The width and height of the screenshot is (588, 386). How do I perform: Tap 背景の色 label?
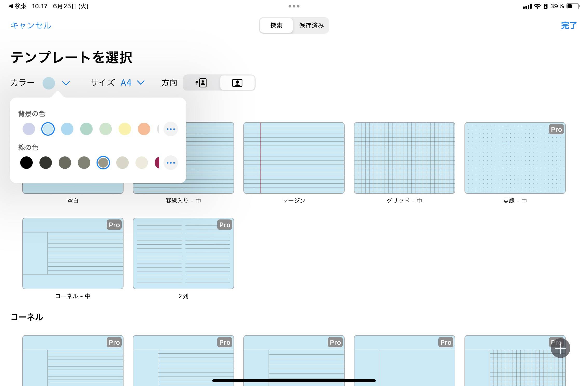tap(32, 114)
